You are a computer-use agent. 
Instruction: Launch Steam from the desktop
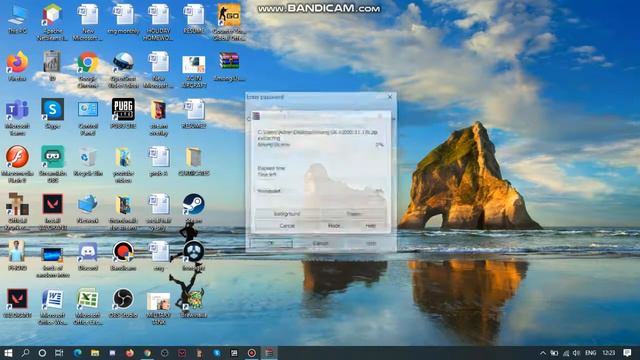click(193, 208)
